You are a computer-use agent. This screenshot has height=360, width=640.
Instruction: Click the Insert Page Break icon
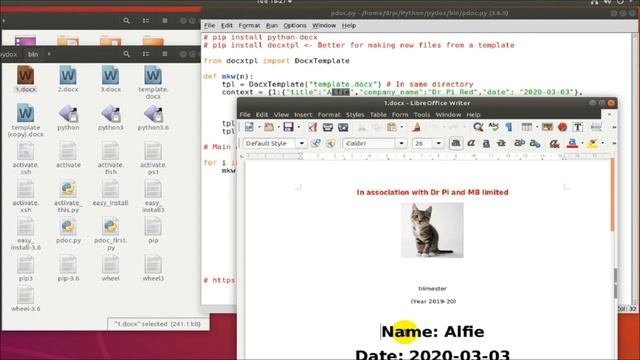pos(596,127)
